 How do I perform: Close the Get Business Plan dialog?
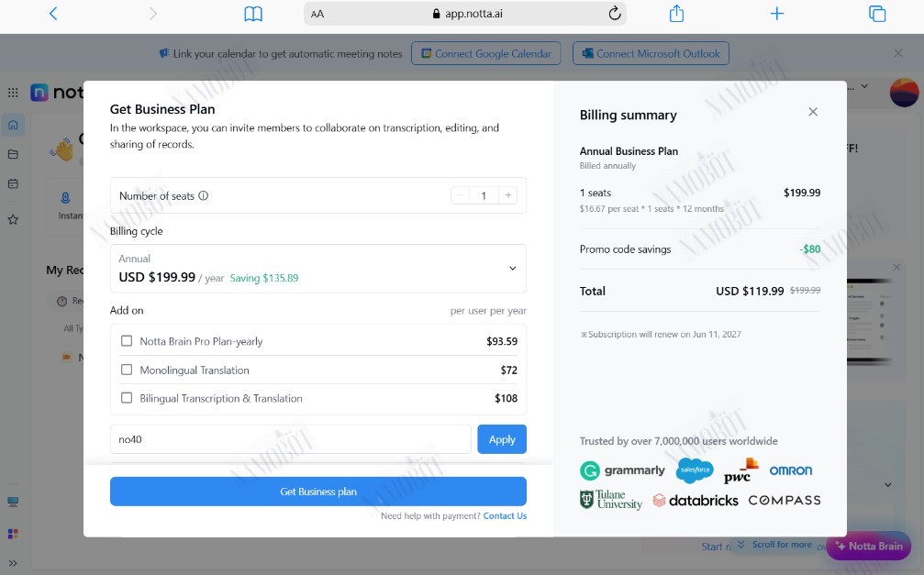(813, 112)
